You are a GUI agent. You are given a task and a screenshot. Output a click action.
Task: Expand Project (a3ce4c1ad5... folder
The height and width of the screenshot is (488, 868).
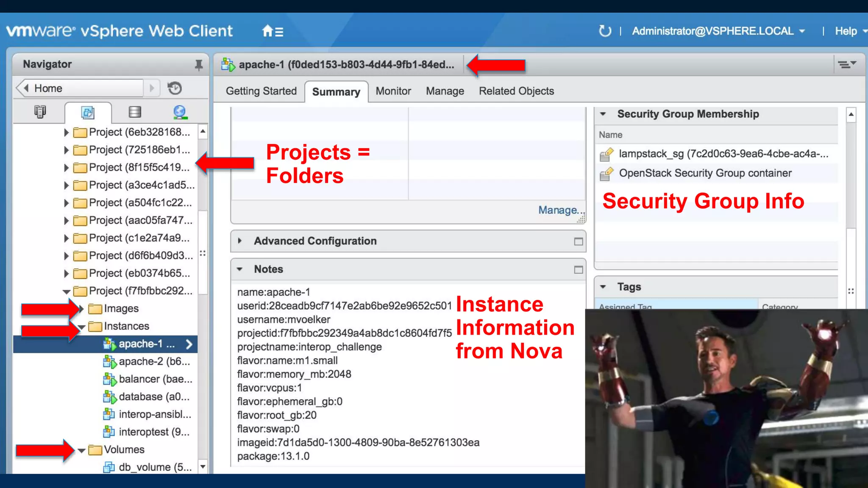pos(66,186)
